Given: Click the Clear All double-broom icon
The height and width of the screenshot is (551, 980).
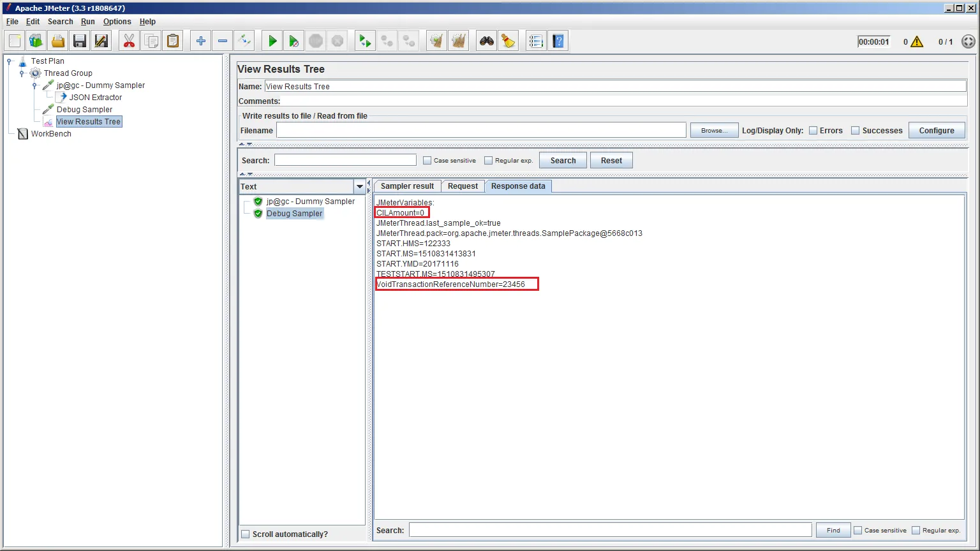Looking at the screenshot, I should coord(459,41).
